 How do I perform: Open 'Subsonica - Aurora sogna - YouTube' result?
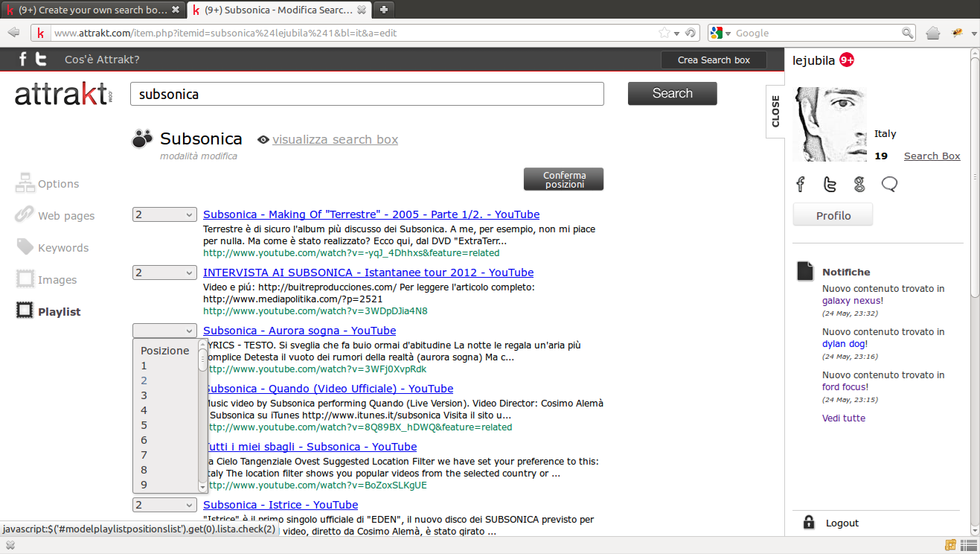[299, 331]
